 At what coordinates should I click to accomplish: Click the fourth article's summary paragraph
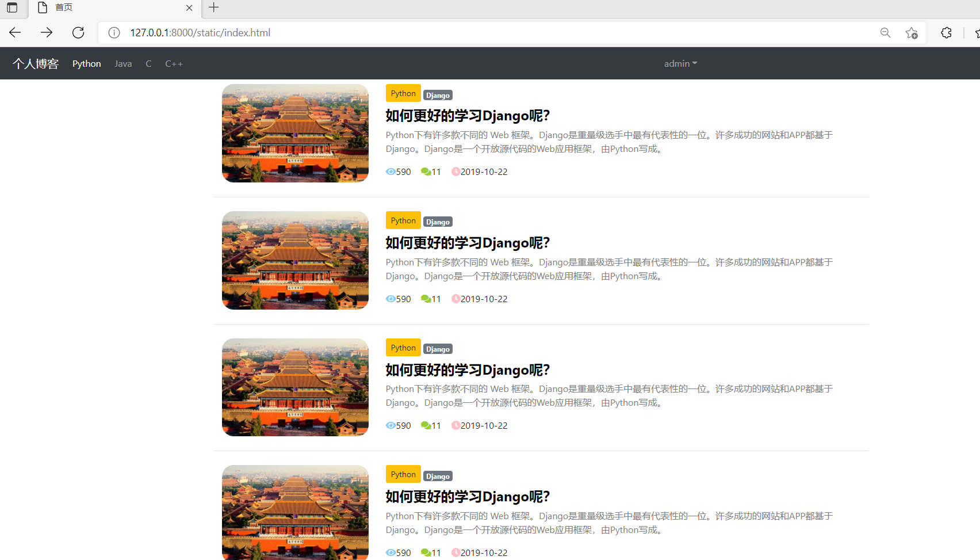(x=610, y=523)
